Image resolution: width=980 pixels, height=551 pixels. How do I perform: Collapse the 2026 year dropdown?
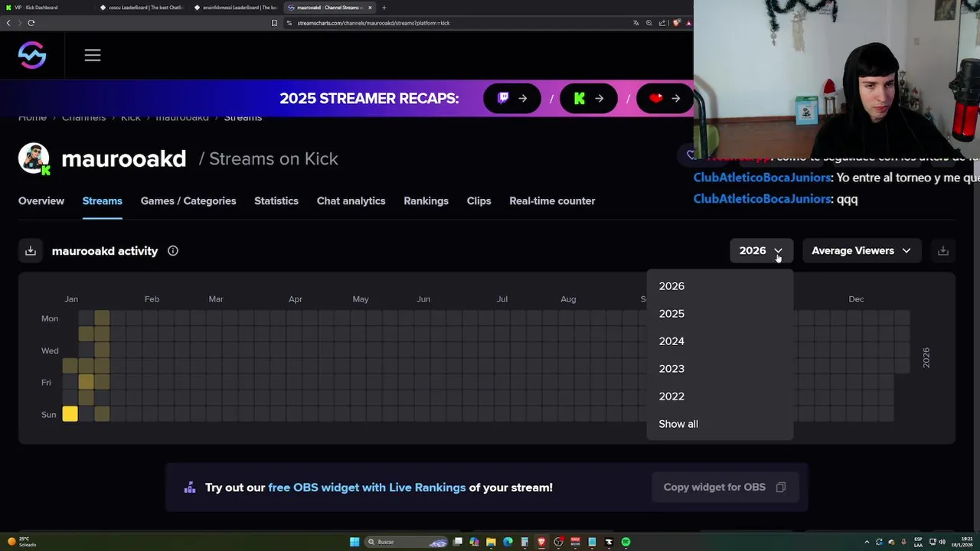tap(761, 251)
